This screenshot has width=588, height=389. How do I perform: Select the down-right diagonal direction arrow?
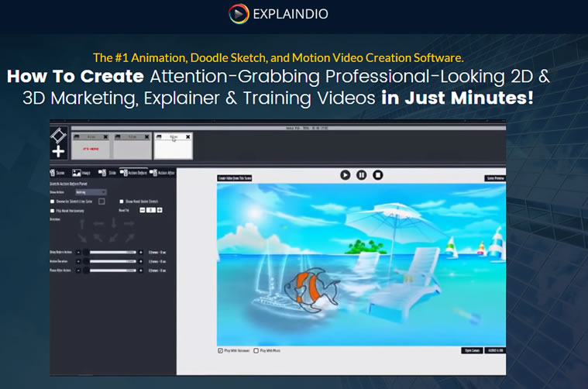[x=82, y=238]
